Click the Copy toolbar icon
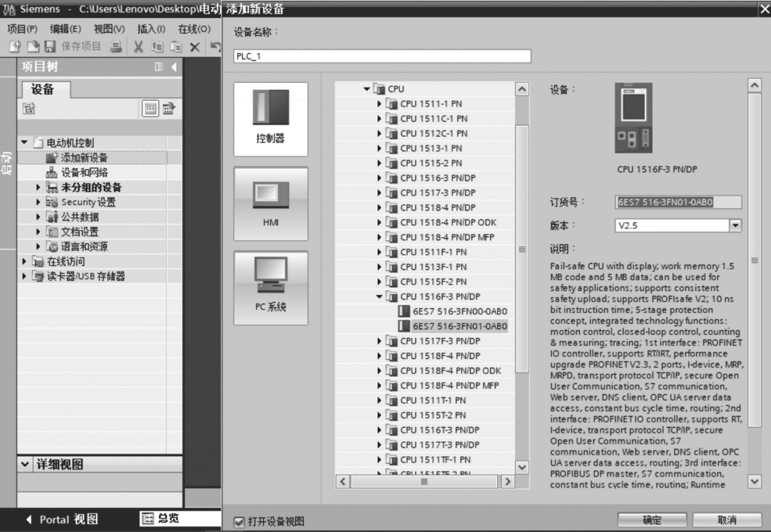771x532 pixels. tap(157, 46)
